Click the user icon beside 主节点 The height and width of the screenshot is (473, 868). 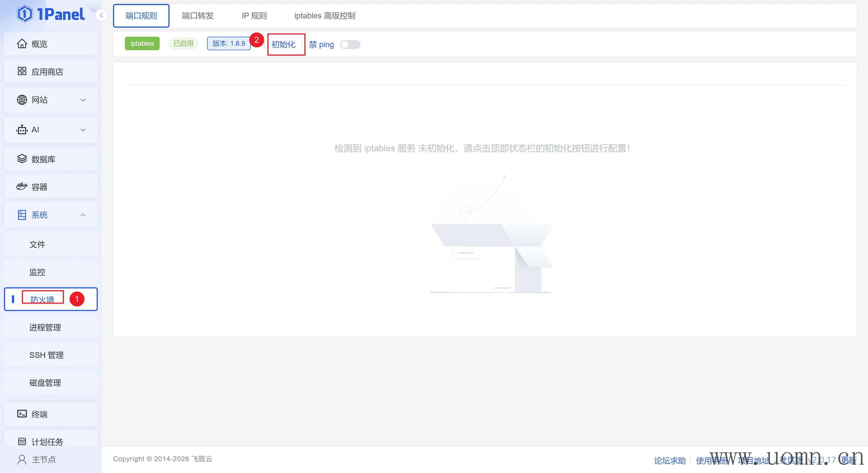pyautogui.click(x=22, y=459)
